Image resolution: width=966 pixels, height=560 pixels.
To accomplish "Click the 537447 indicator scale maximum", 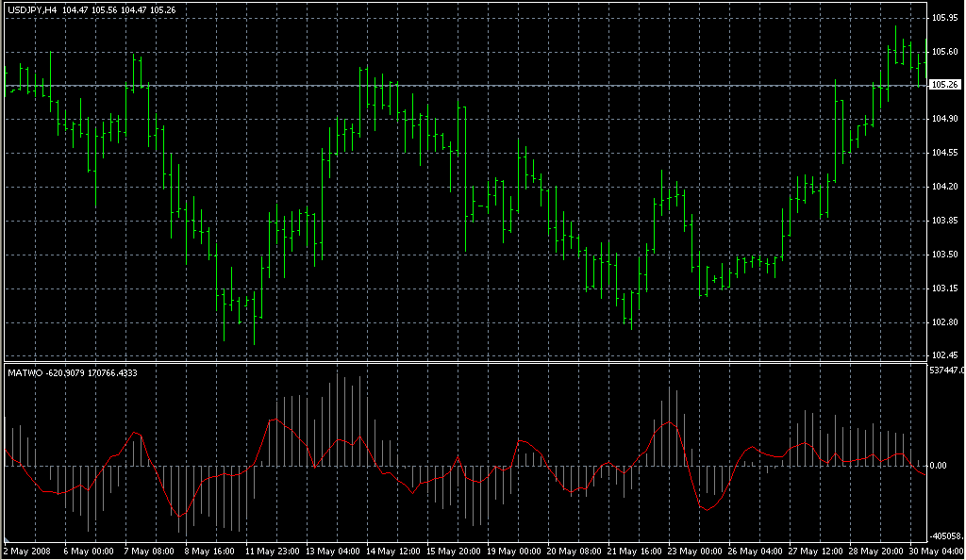I will tap(945, 371).
